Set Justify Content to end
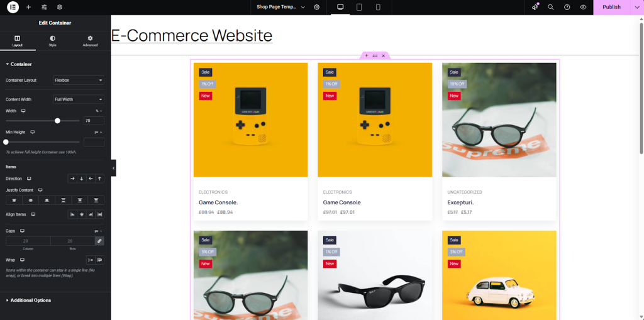The image size is (644, 320). (x=47, y=201)
